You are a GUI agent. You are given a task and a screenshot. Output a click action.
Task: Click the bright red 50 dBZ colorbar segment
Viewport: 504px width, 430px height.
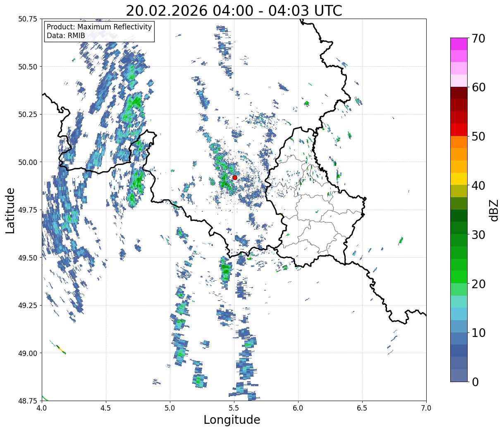point(459,130)
